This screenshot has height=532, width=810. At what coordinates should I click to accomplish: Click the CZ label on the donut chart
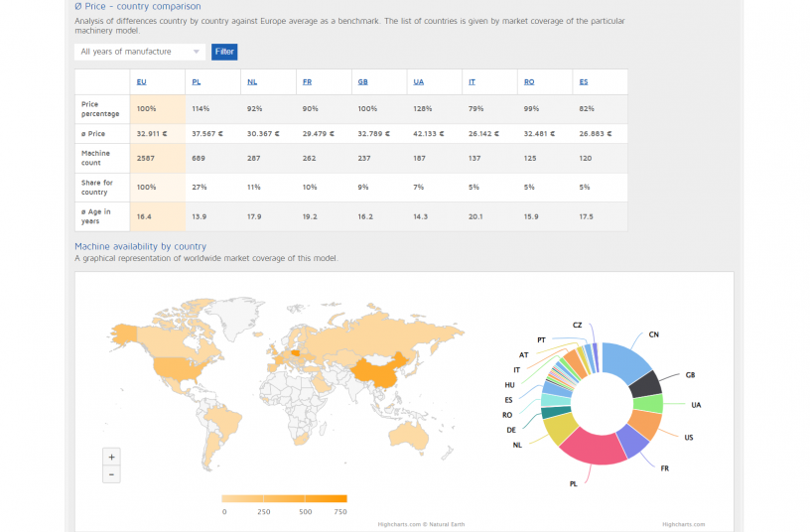click(x=577, y=325)
